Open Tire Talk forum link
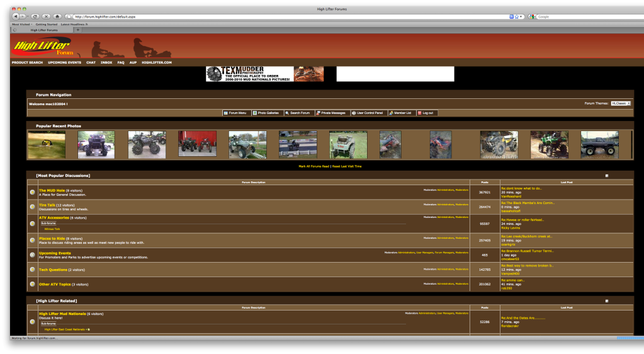The image size is (644, 354). pyautogui.click(x=47, y=205)
